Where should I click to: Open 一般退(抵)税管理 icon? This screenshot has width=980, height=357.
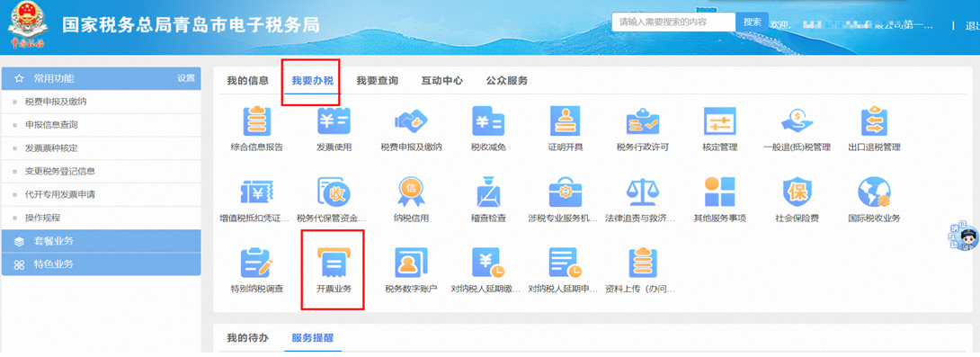pyautogui.click(x=797, y=121)
